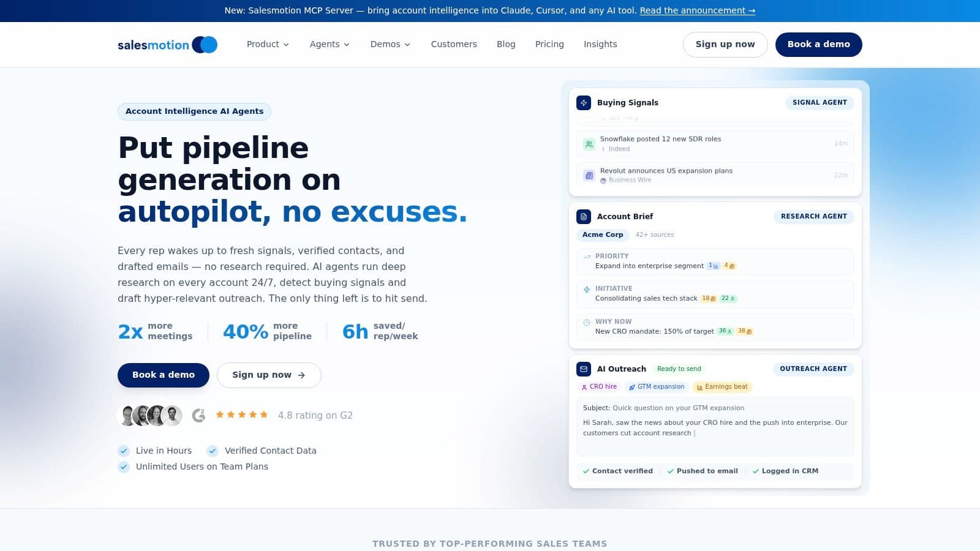The image size is (980, 551).
Task: Click the customer avatar thumbnails
Action: (x=149, y=415)
